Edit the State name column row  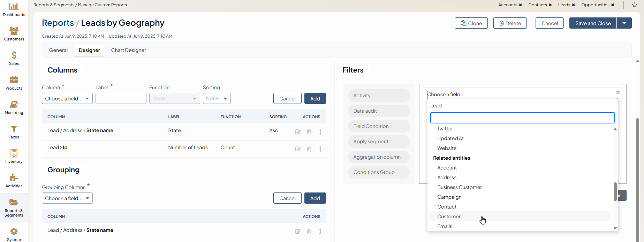click(298, 132)
